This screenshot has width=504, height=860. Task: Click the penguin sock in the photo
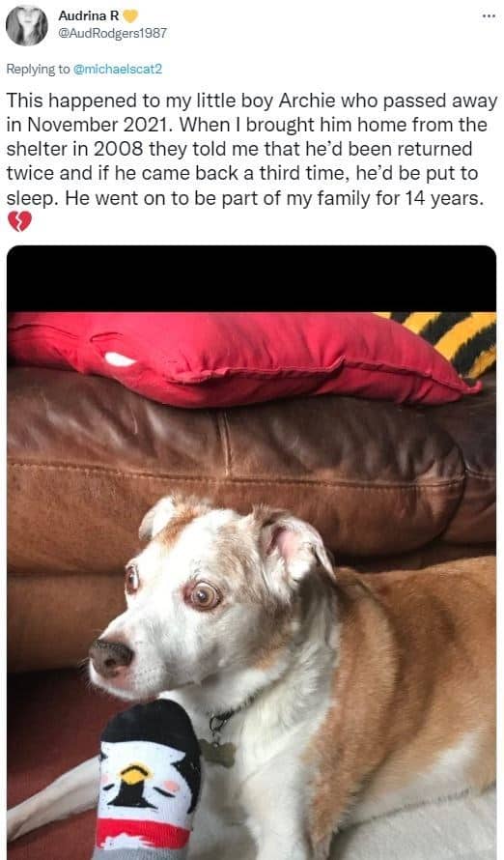[x=147, y=779]
